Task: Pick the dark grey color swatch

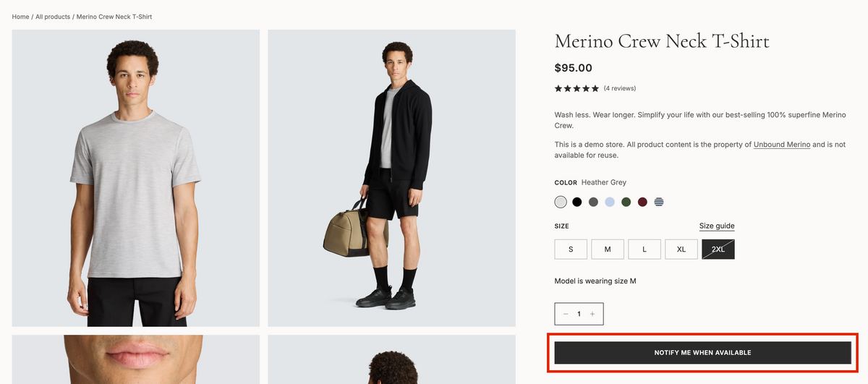Action: tap(593, 202)
